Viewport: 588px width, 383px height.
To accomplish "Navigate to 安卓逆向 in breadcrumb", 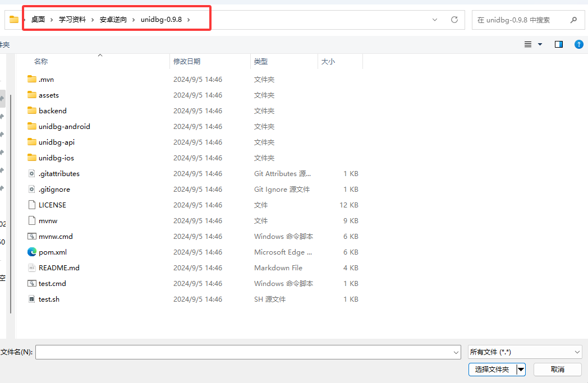I will pyautogui.click(x=113, y=20).
